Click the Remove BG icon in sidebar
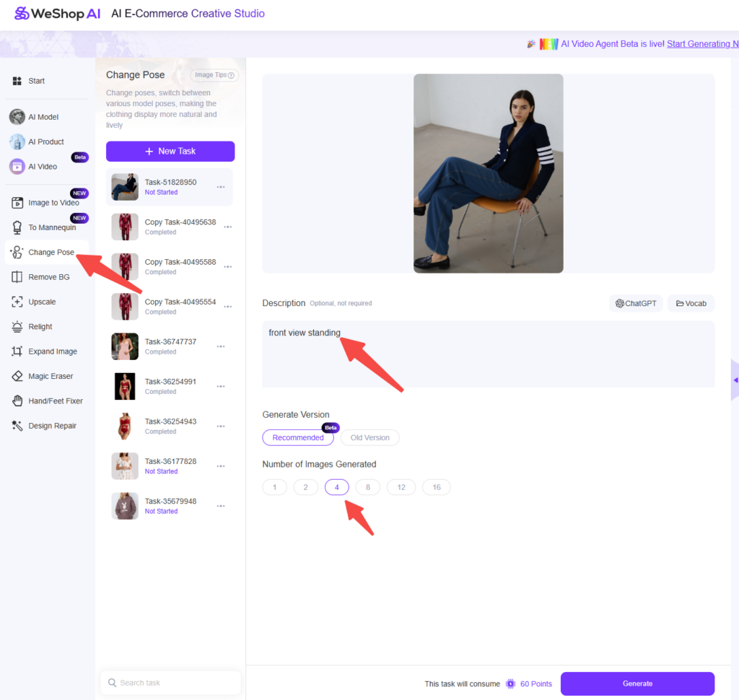 pyautogui.click(x=17, y=277)
